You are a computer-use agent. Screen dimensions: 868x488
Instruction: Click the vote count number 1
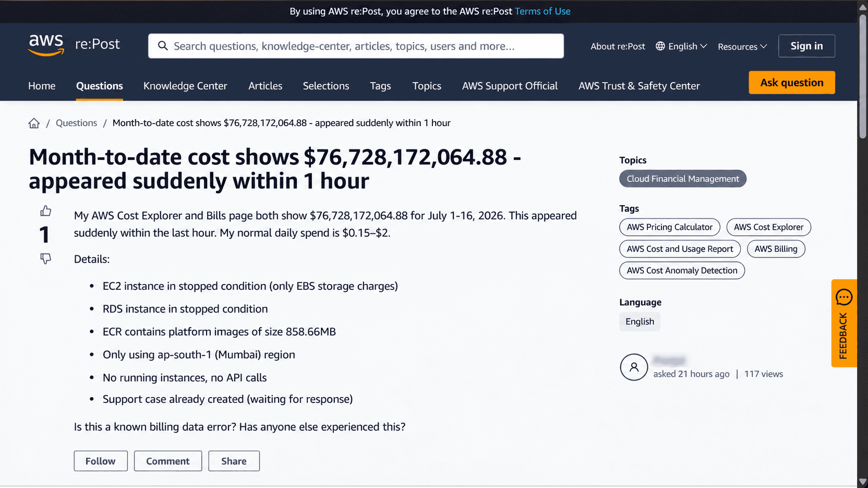[45, 235]
